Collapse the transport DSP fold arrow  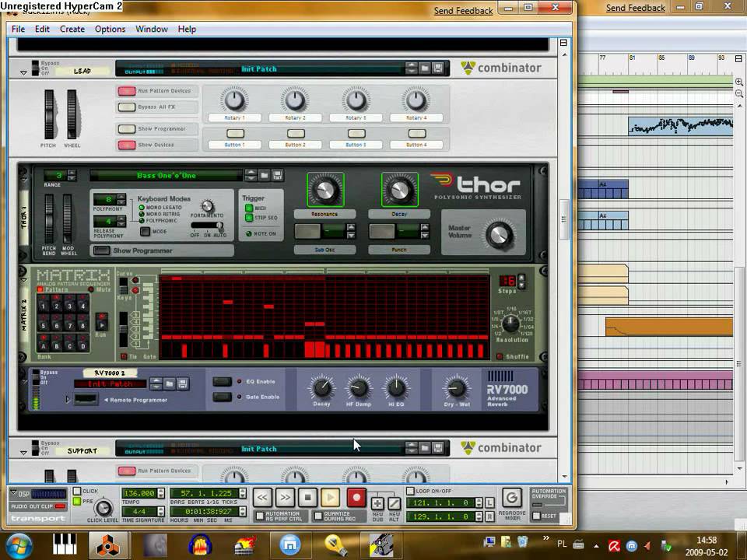(13, 493)
